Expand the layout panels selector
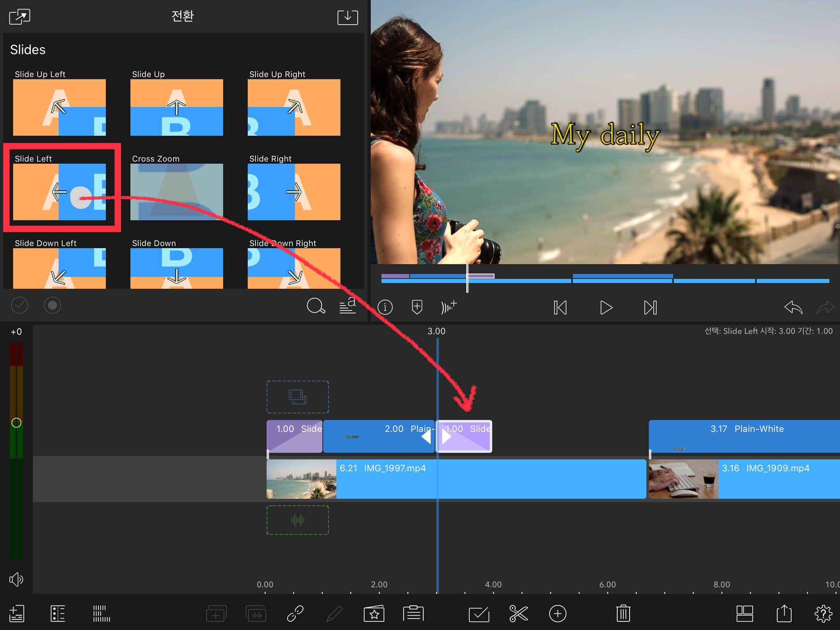Image resolution: width=840 pixels, height=630 pixels. [744, 614]
